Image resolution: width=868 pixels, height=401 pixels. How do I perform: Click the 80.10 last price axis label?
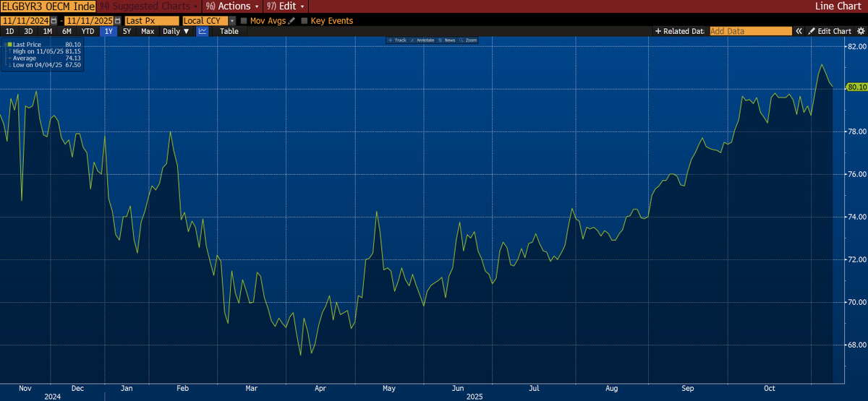pyautogui.click(x=856, y=87)
